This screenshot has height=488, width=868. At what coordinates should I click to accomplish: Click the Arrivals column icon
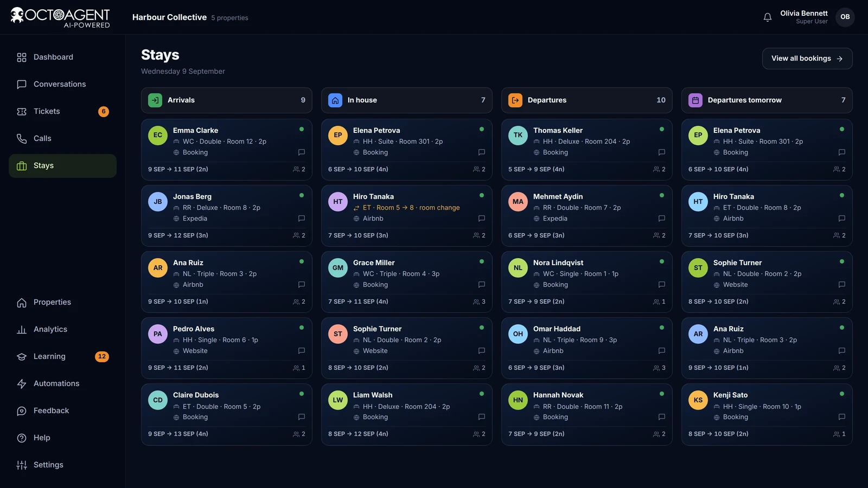[x=155, y=100]
